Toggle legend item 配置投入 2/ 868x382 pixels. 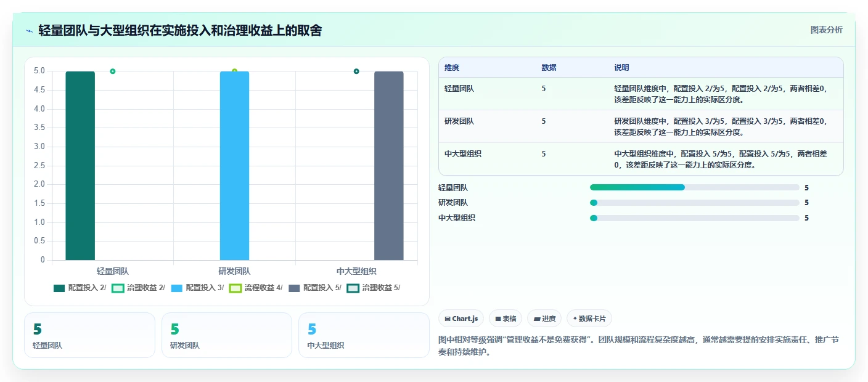click(x=80, y=288)
